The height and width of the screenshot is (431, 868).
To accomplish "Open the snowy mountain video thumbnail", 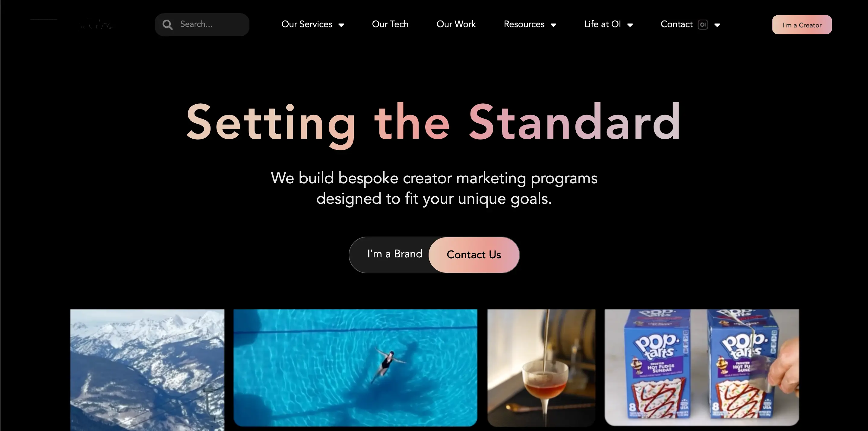I will coord(147,370).
